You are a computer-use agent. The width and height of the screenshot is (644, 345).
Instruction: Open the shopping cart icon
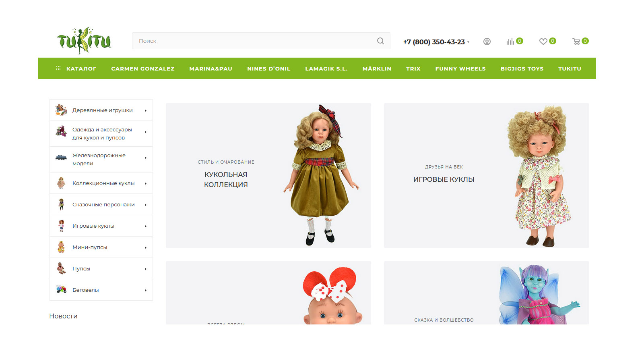pyautogui.click(x=576, y=41)
